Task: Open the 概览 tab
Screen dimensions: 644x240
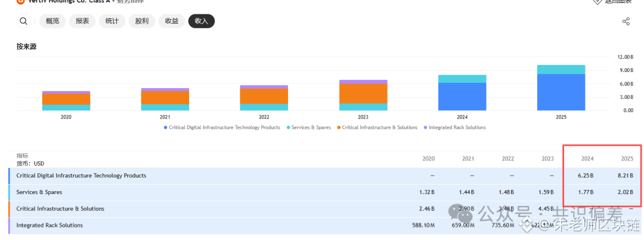Action: point(52,21)
